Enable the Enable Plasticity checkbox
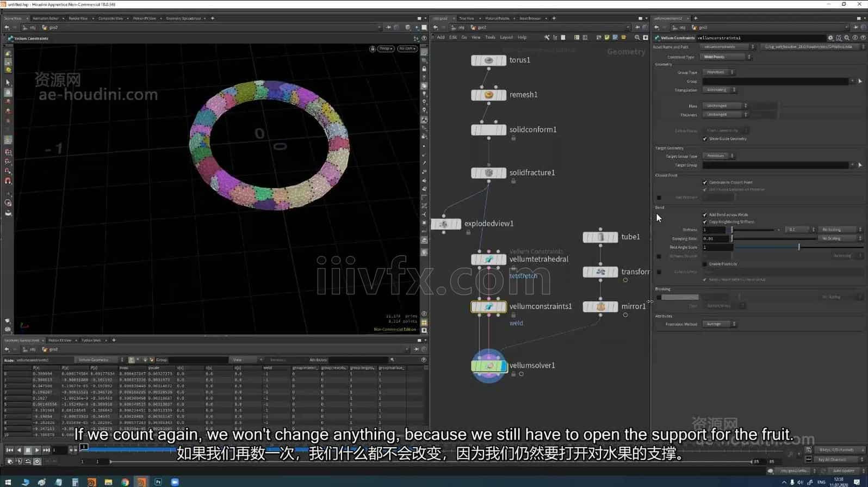Viewport: 868px width, 487px height. click(x=705, y=264)
